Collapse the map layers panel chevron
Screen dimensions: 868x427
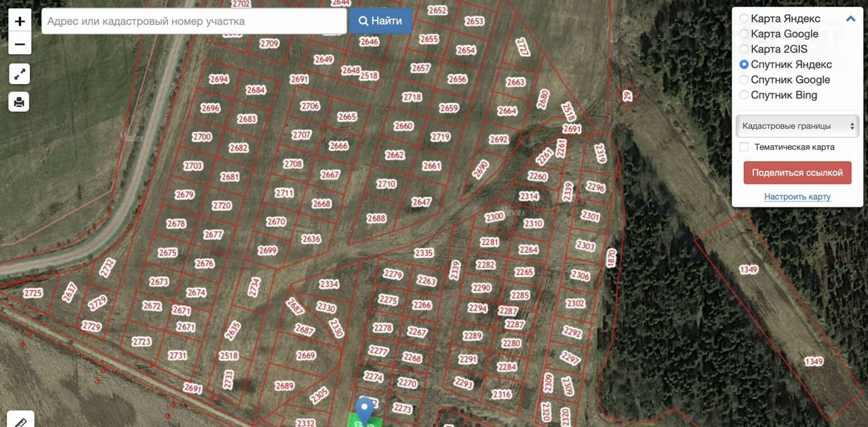(x=850, y=19)
